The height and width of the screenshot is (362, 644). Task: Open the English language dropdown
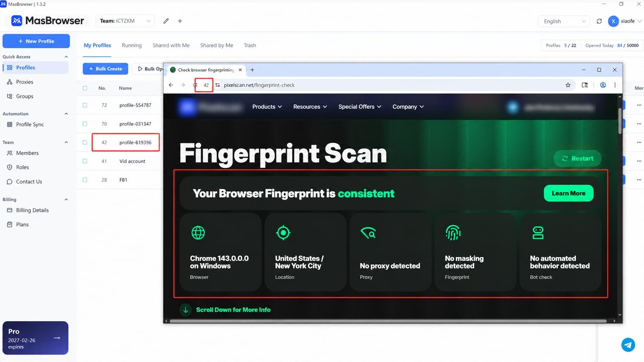coord(563,21)
